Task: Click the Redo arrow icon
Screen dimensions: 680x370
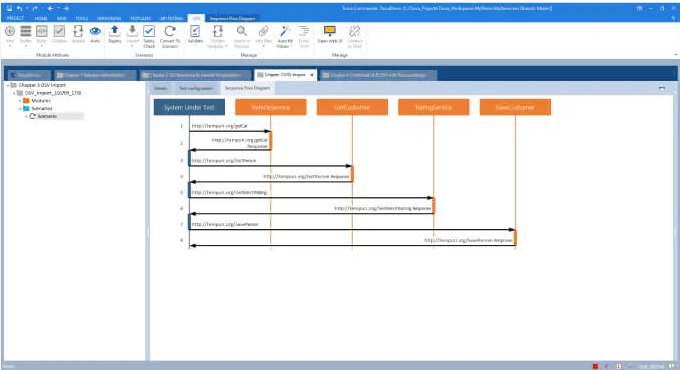Action: coord(35,8)
